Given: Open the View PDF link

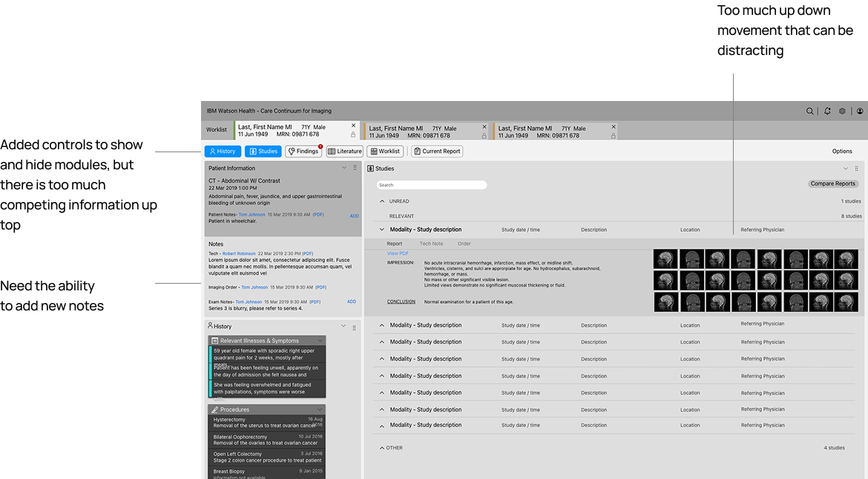Looking at the screenshot, I should click(x=398, y=253).
